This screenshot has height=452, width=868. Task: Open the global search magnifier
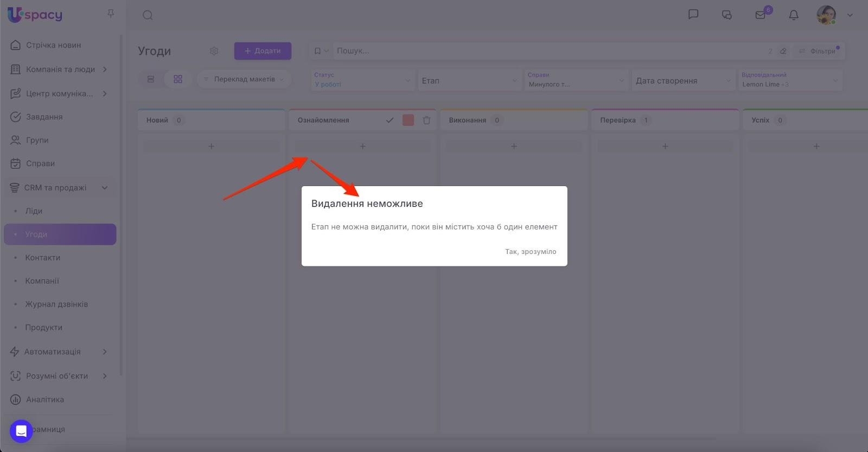148,15
